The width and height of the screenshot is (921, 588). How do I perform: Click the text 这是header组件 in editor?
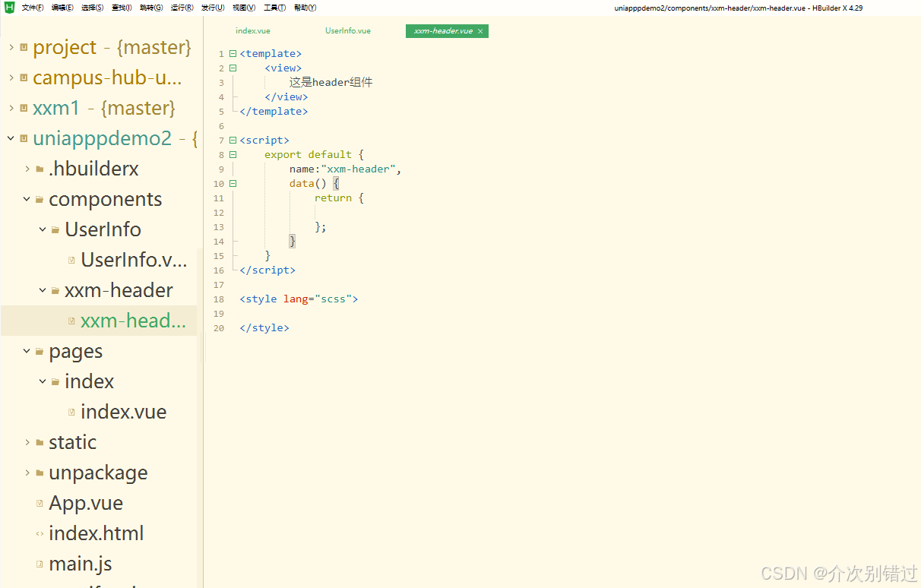coord(331,82)
